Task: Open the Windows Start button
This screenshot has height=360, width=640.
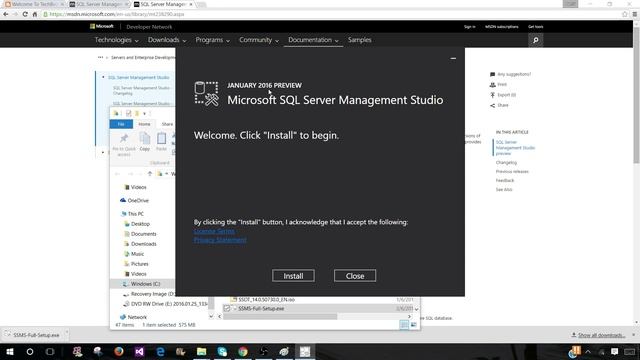Action: tap(10, 351)
